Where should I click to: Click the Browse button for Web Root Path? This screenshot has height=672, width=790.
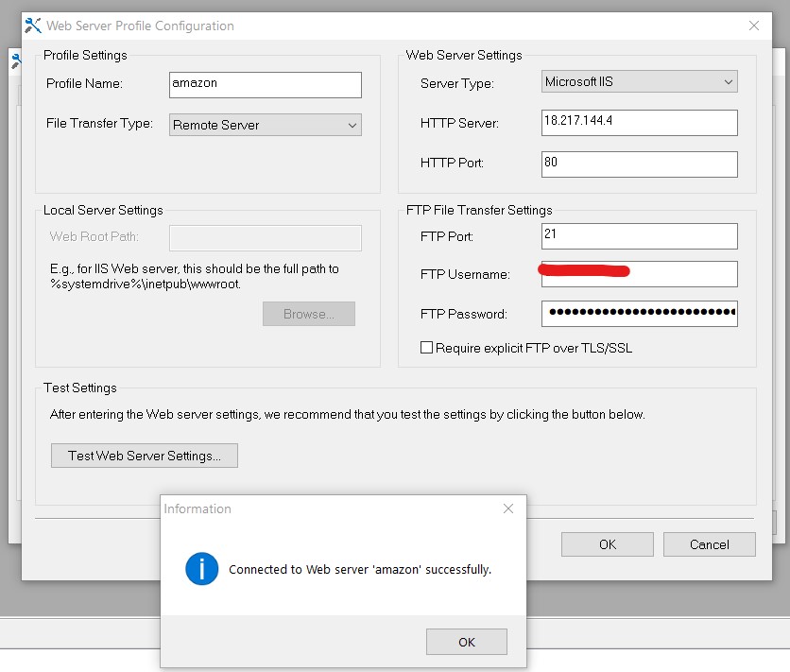[308, 314]
